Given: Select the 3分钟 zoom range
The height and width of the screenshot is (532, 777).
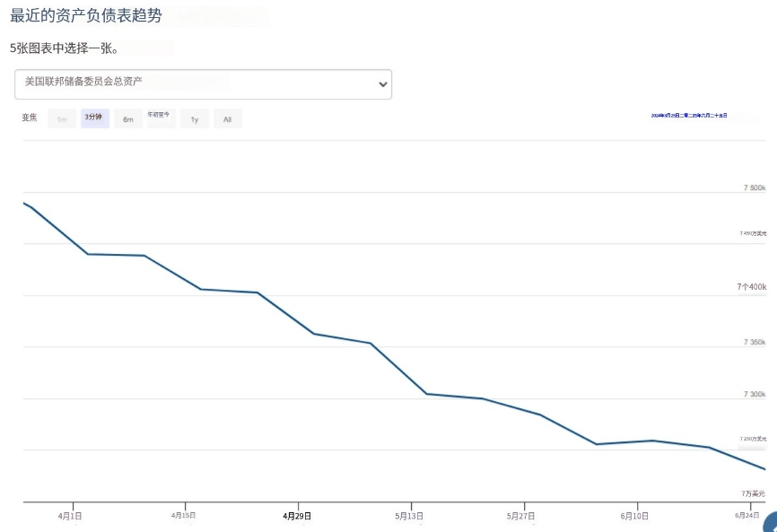Looking at the screenshot, I should coord(94,118).
